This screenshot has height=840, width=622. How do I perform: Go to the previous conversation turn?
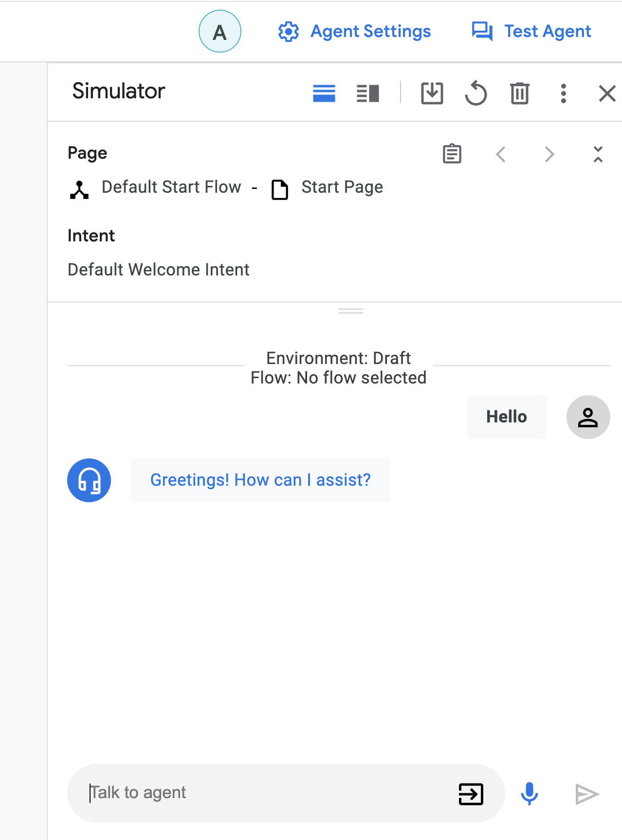pyautogui.click(x=501, y=154)
